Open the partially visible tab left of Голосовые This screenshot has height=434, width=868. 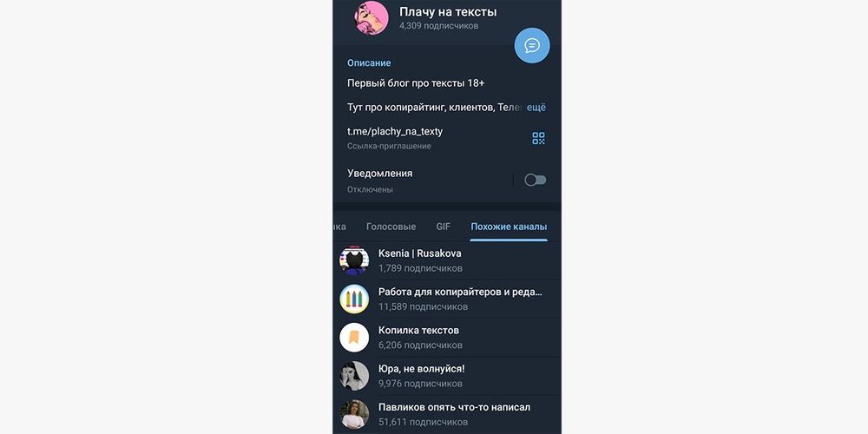[339, 227]
